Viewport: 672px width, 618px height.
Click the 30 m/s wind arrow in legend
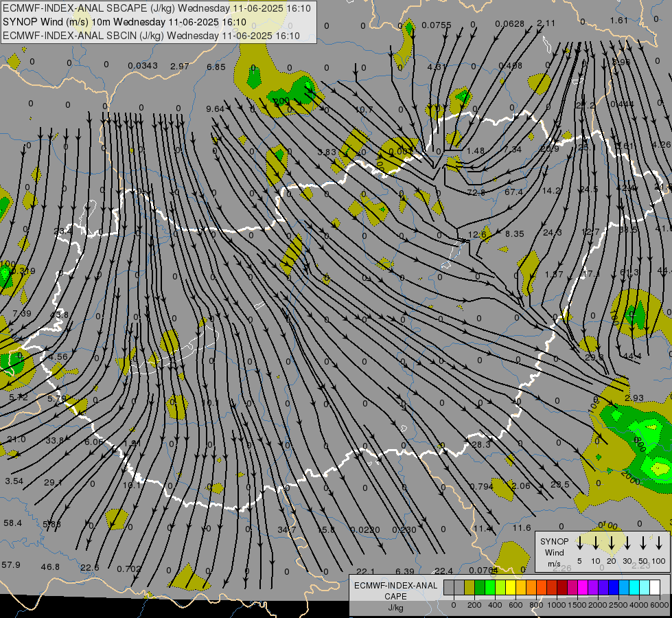click(627, 543)
